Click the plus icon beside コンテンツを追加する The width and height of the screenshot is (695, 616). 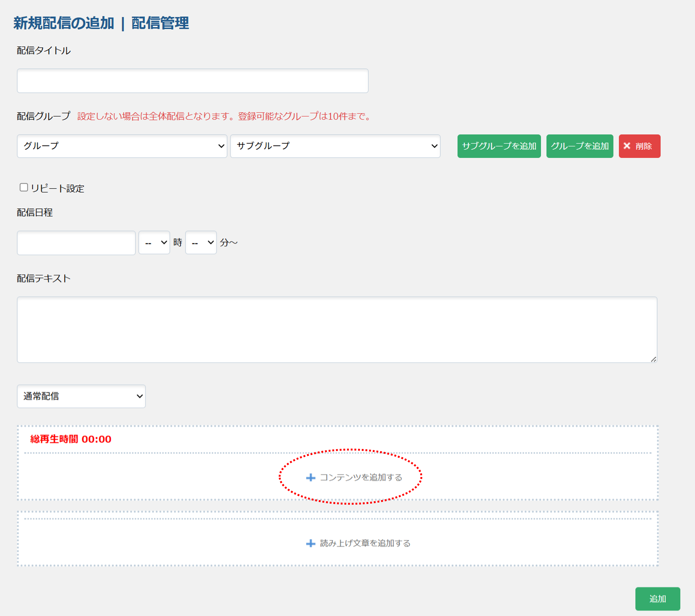(x=310, y=477)
